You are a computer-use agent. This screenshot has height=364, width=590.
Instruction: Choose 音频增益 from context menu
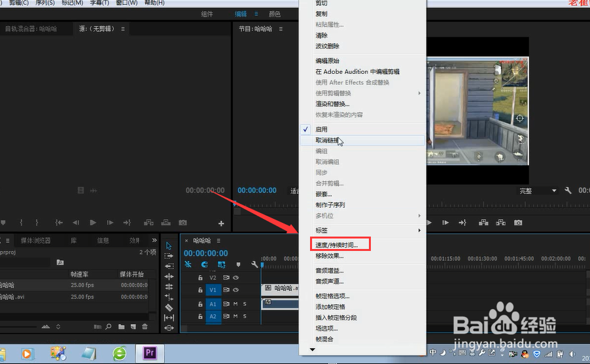click(329, 271)
